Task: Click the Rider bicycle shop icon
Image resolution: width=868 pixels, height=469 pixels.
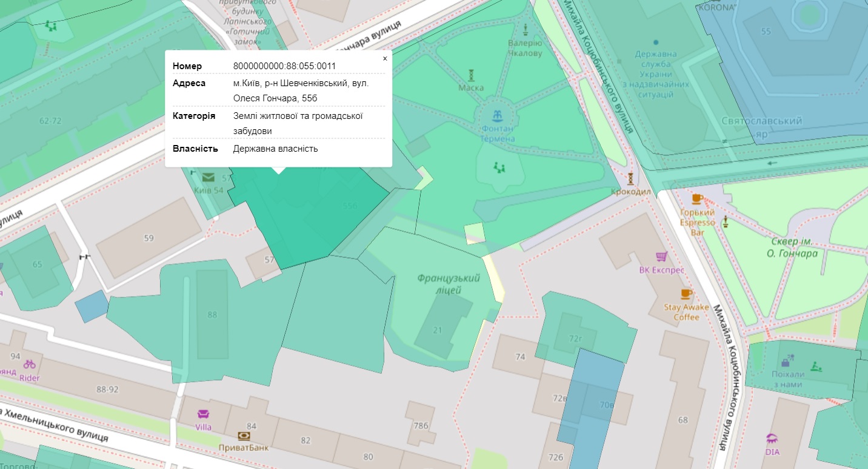Action: (29, 365)
